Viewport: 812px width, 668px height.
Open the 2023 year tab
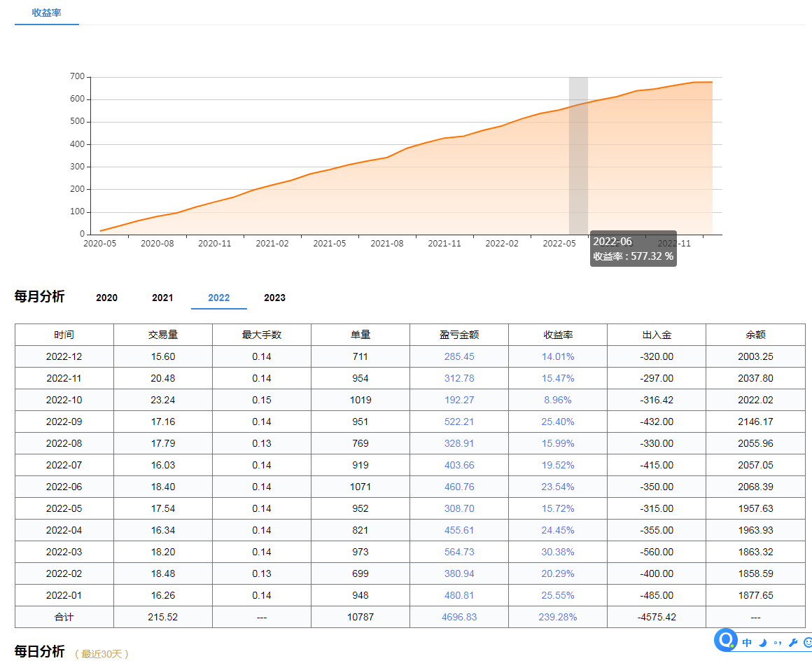coord(274,298)
